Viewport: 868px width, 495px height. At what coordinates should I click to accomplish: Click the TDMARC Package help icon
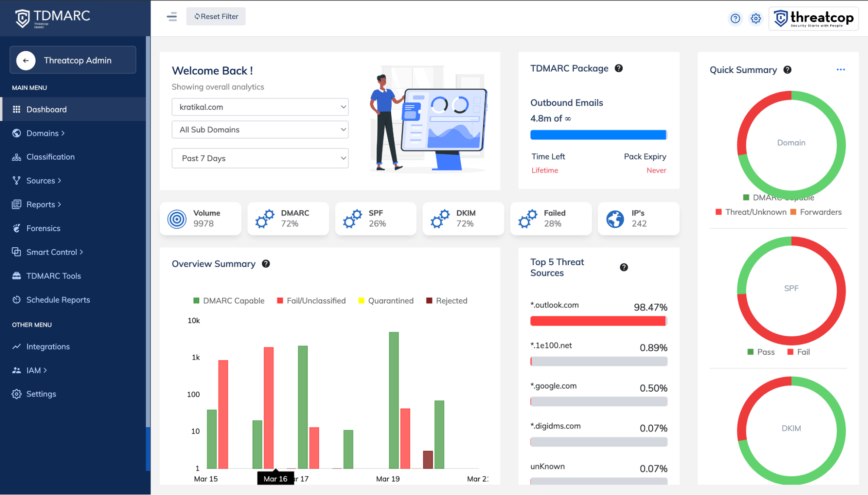(618, 68)
